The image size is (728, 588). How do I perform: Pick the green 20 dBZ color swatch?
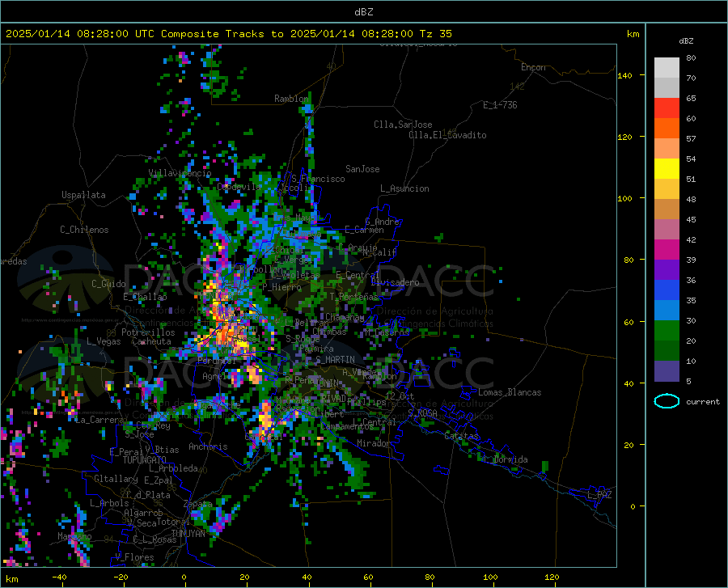(x=667, y=331)
